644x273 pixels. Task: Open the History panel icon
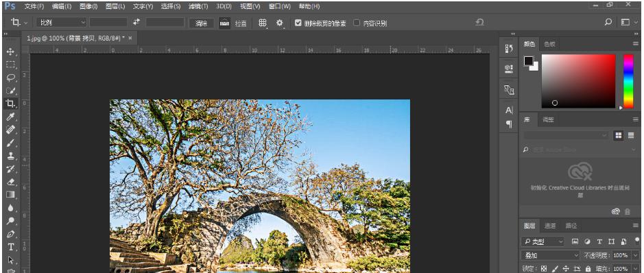click(509, 49)
